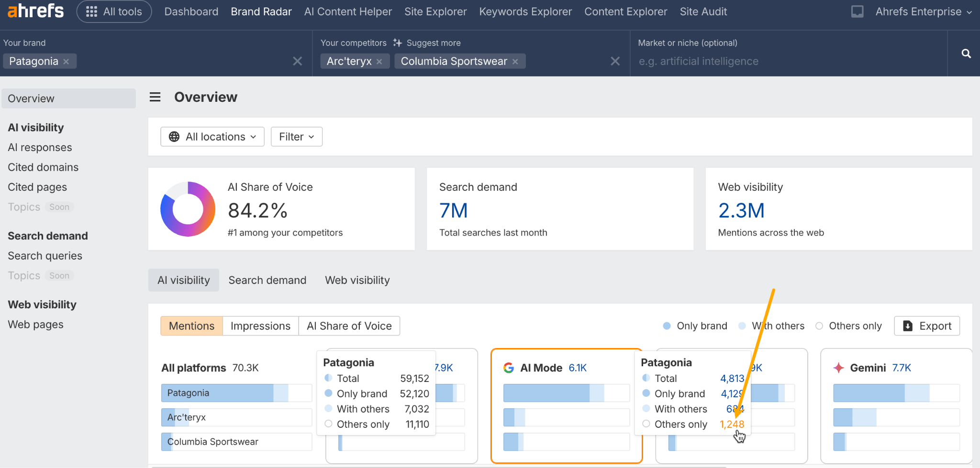
Task: Click the AI Share of Voice donut chart
Action: pyautogui.click(x=188, y=209)
